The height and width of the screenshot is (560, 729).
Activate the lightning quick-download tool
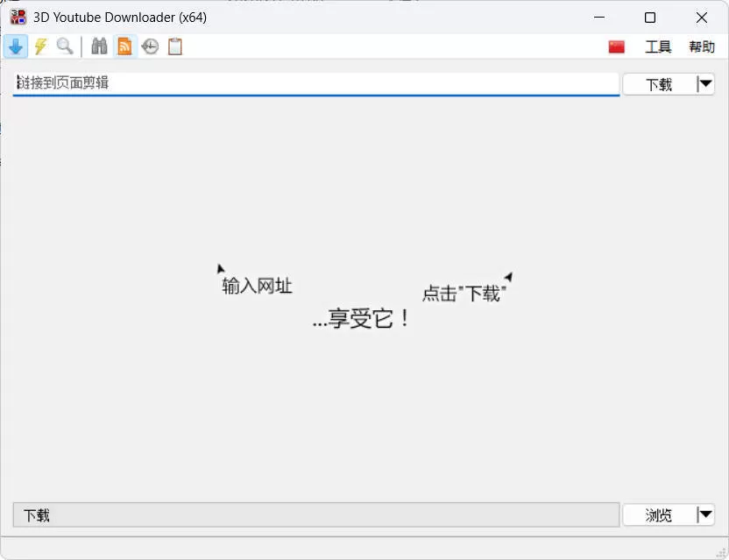point(40,46)
